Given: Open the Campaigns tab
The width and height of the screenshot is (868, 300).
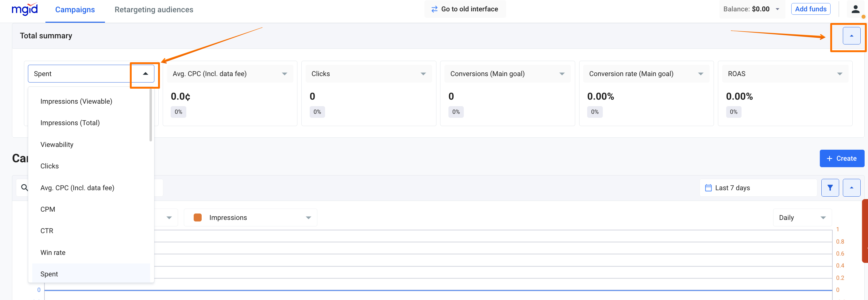Looking at the screenshot, I should click(x=75, y=10).
